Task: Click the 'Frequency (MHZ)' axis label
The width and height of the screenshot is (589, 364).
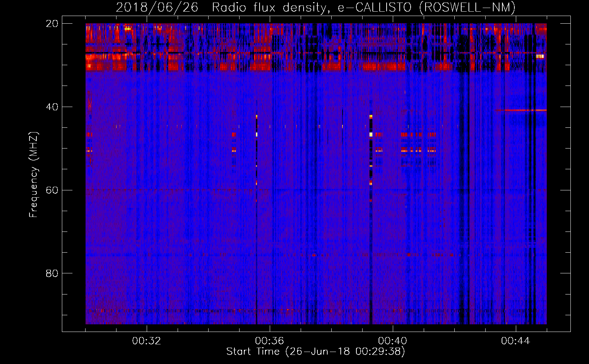Action: coord(33,175)
